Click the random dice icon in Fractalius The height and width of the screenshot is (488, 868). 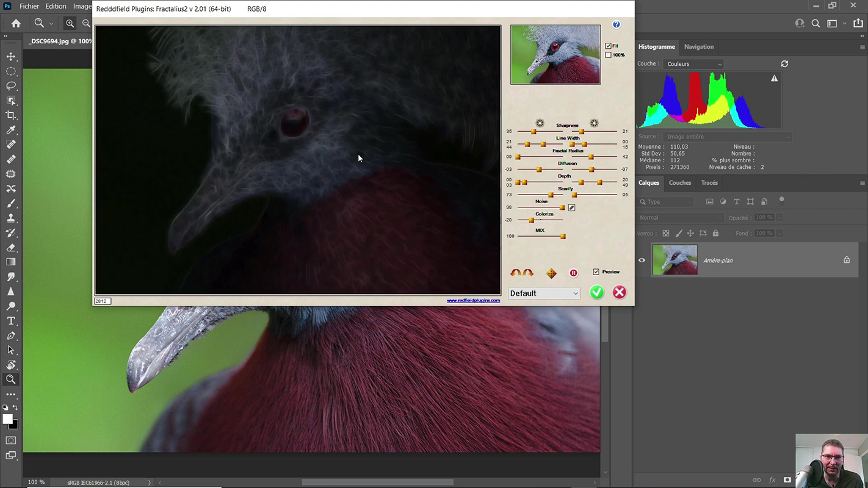(551, 273)
